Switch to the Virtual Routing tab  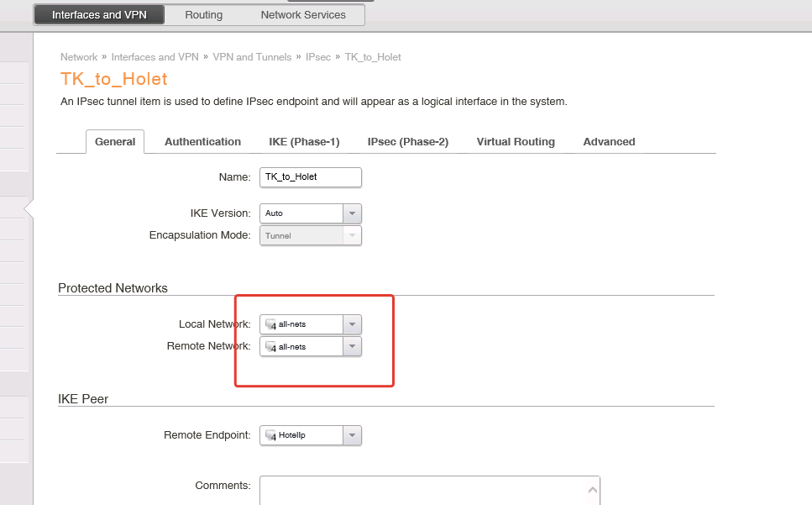(516, 142)
